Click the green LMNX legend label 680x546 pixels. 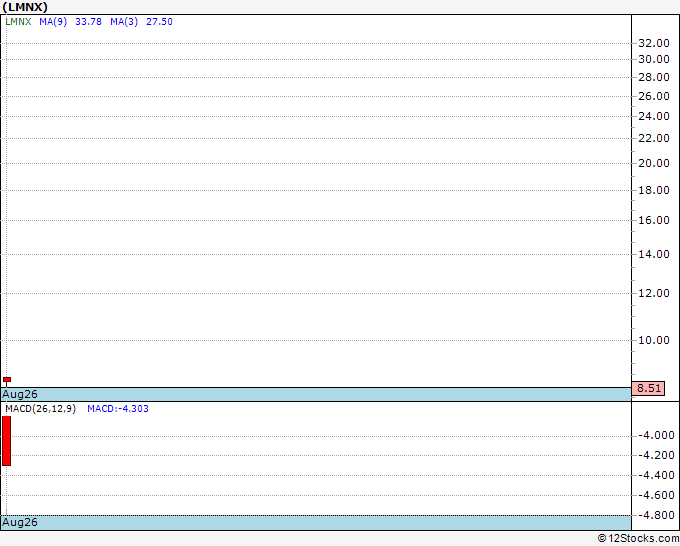coord(18,22)
